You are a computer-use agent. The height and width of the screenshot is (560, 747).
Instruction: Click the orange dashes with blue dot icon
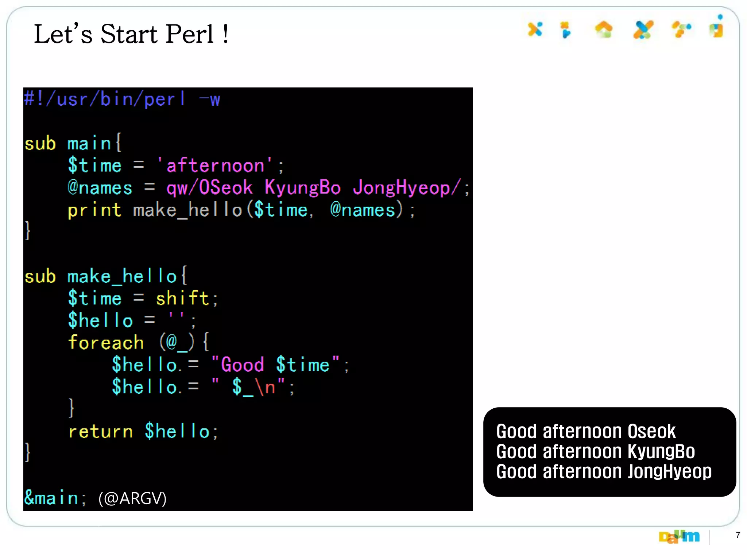click(681, 29)
